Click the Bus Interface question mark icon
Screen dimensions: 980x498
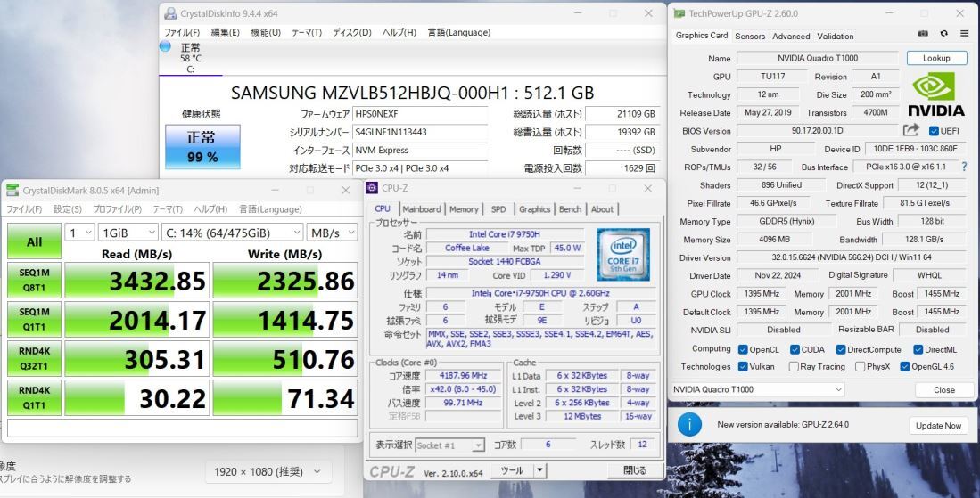tap(964, 167)
